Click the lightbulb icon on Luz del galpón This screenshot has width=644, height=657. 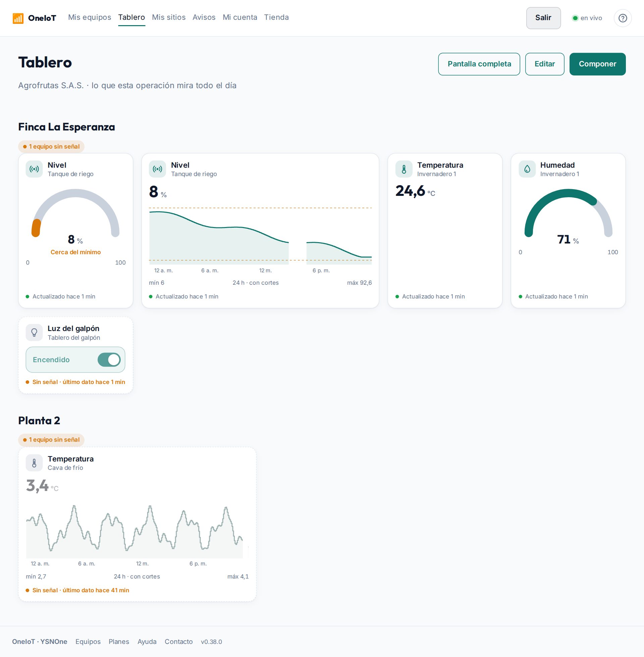(x=34, y=333)
